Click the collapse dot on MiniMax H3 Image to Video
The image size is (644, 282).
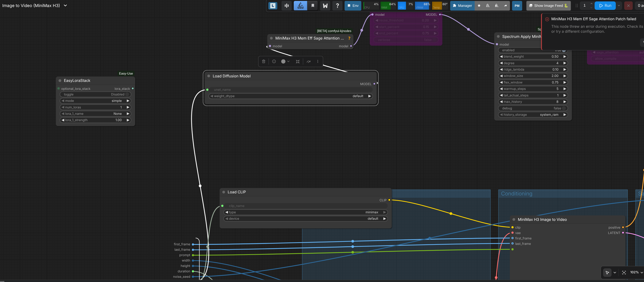pyautogui.click(x=514, y=219)
